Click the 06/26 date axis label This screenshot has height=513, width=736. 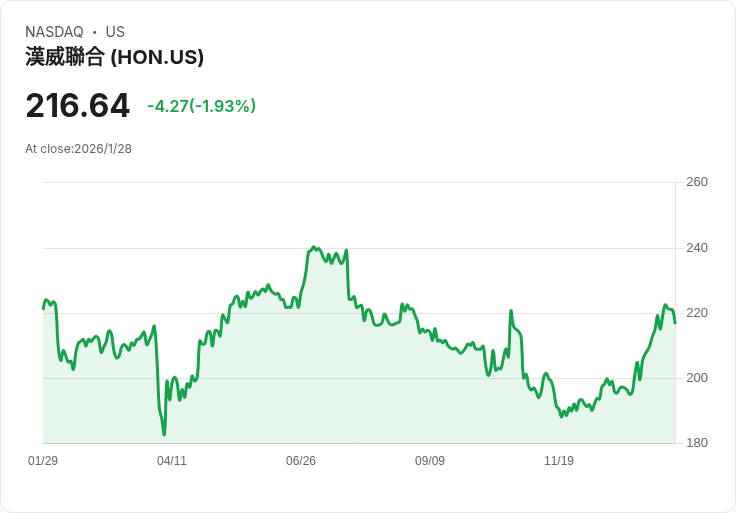point(301,460)
